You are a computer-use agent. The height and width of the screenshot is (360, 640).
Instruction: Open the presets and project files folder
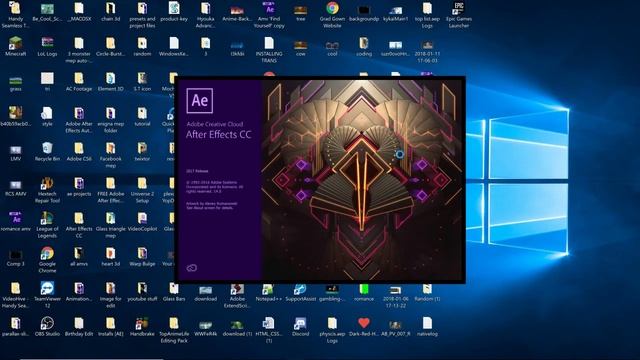142,15
